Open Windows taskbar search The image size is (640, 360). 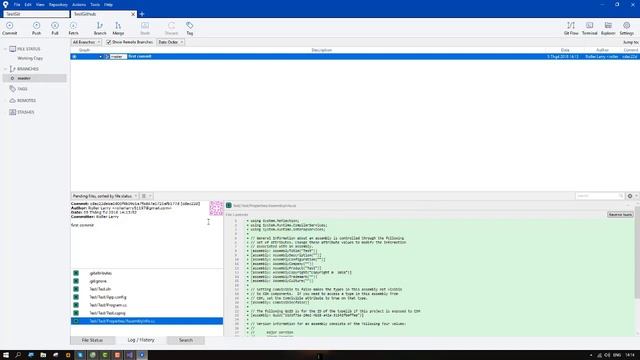point(18,355)
